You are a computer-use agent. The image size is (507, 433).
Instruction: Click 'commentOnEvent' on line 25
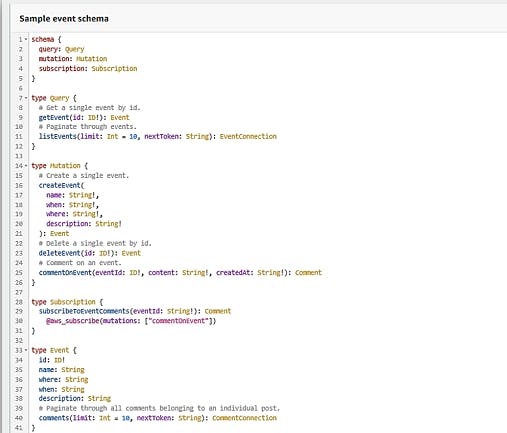click(x=65, y=272)
